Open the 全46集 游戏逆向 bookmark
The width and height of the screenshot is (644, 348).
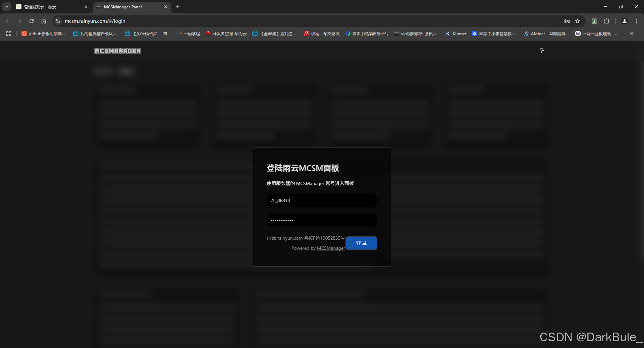point(274,34)
